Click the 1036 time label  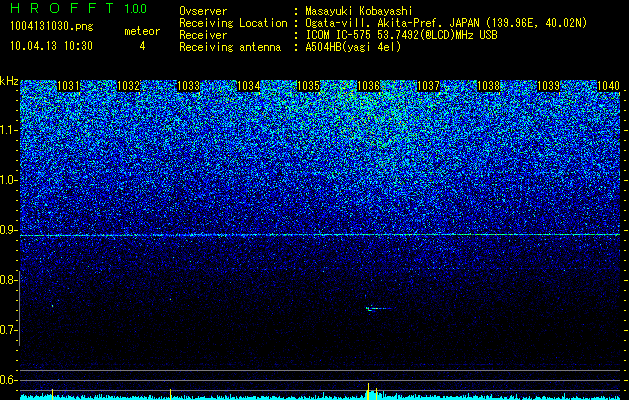368,86
